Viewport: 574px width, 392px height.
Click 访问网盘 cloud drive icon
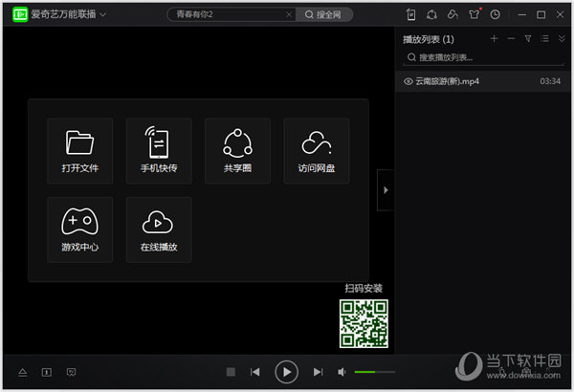(317, 150)
